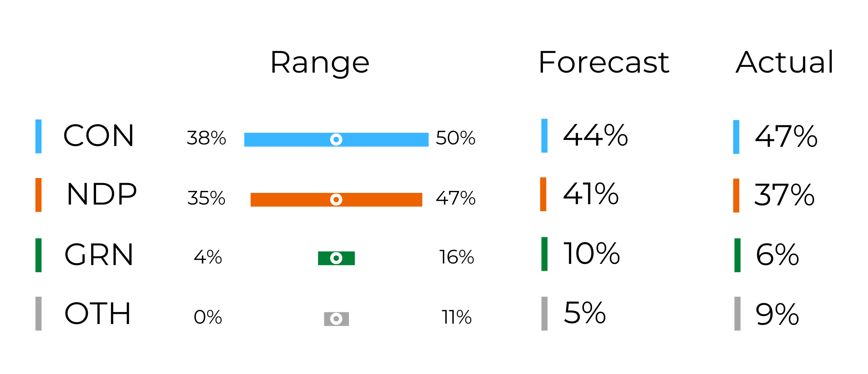The height and width of the screenshot is (374, 868).
Task: Click the CON party label
Action: point(99,136)
